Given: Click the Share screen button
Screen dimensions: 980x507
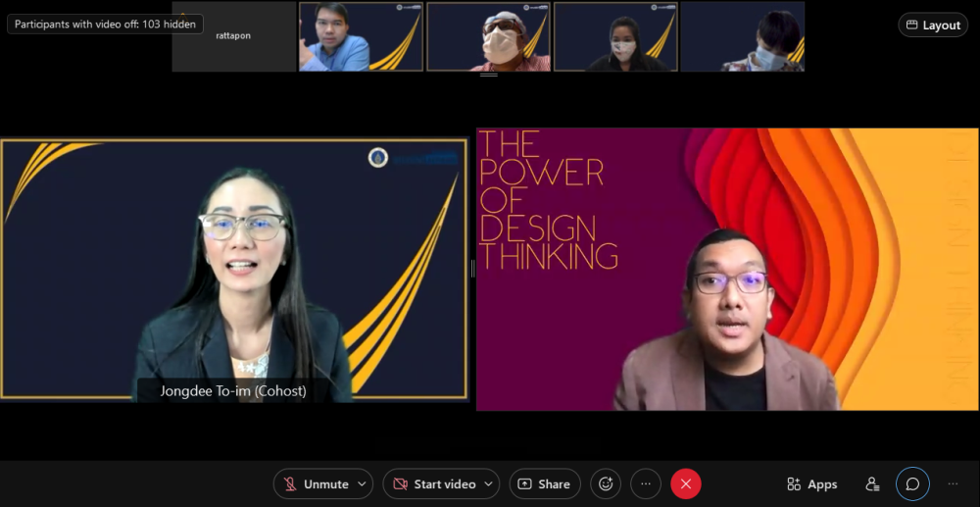Looking at the screenshot, I should [544, 483].
